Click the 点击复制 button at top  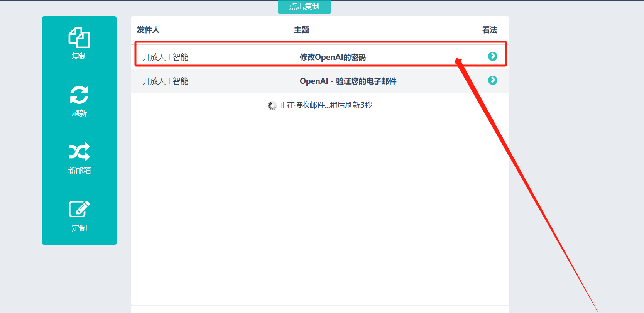[304, 7]
